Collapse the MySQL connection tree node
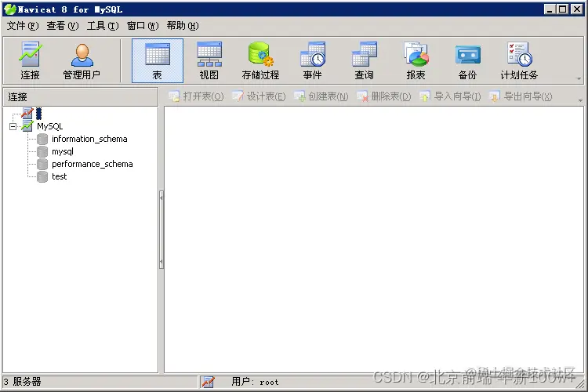This screenshot has height=392, width=588. tap(13, 126)
